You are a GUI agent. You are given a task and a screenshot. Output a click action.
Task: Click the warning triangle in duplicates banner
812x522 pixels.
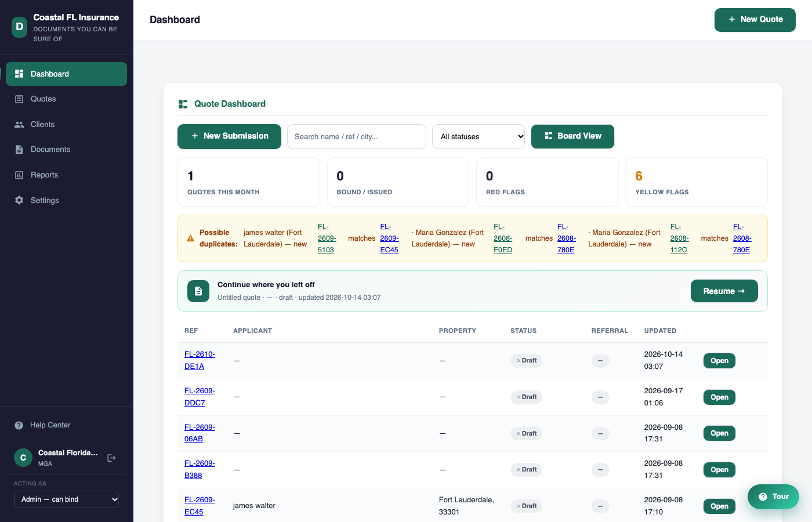[x=190, y=238]
